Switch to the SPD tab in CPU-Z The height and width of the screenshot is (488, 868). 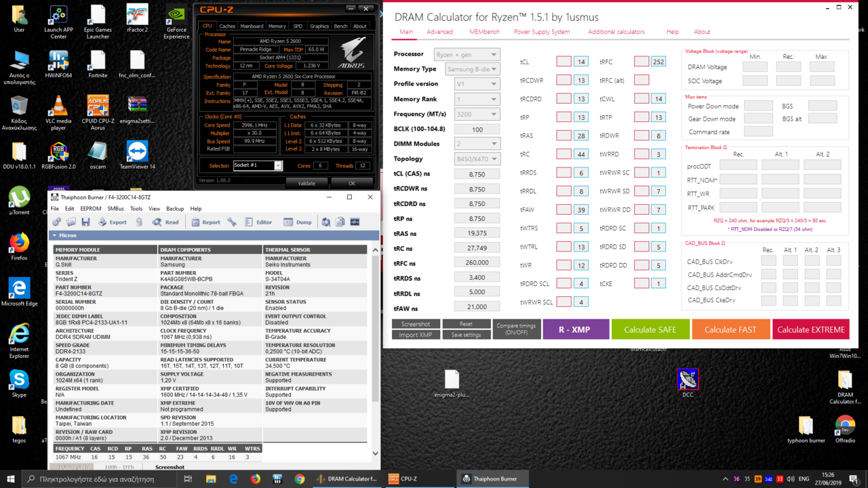298,26
